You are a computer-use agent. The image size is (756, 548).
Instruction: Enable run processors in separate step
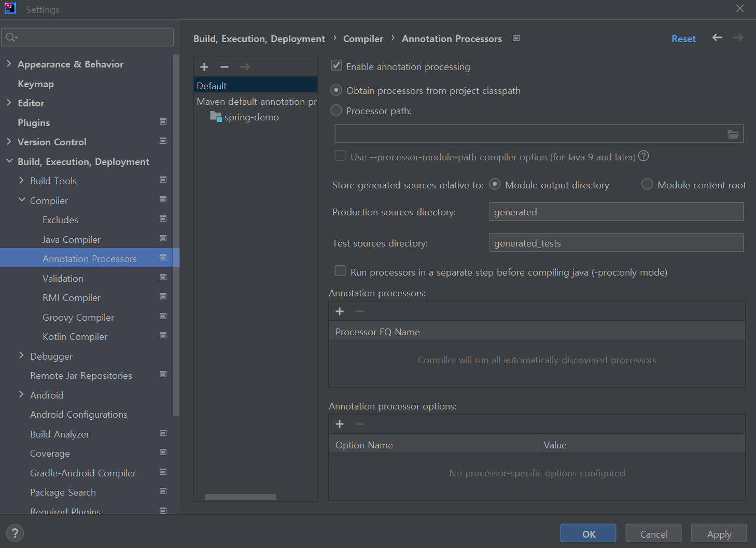pyautogui.click(x=340, y=271)
